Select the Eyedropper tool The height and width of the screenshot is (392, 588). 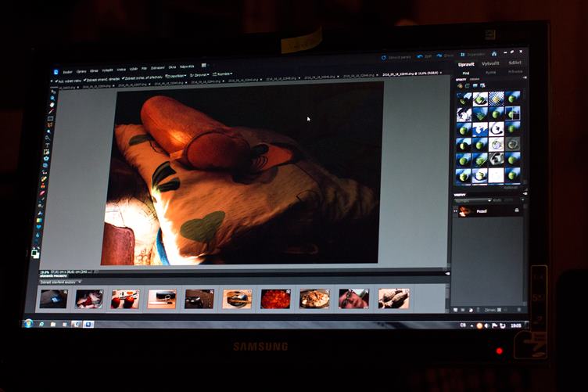[51, 111]
